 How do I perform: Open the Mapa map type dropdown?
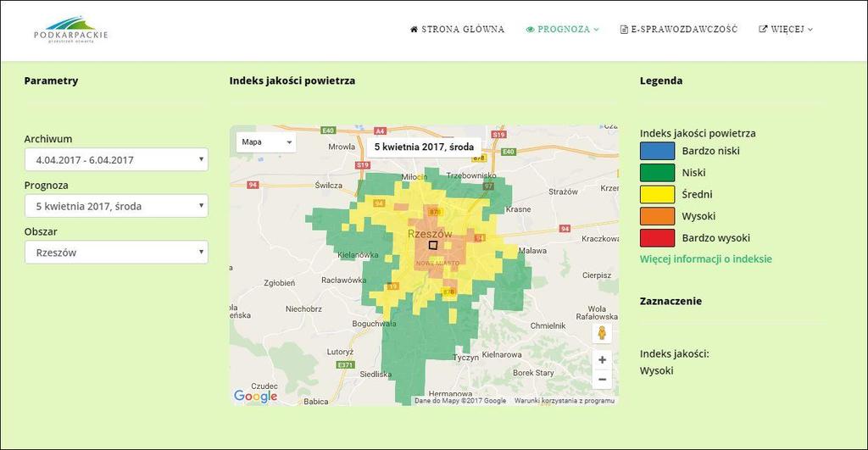pyautogui.click(x=266, y=142)
